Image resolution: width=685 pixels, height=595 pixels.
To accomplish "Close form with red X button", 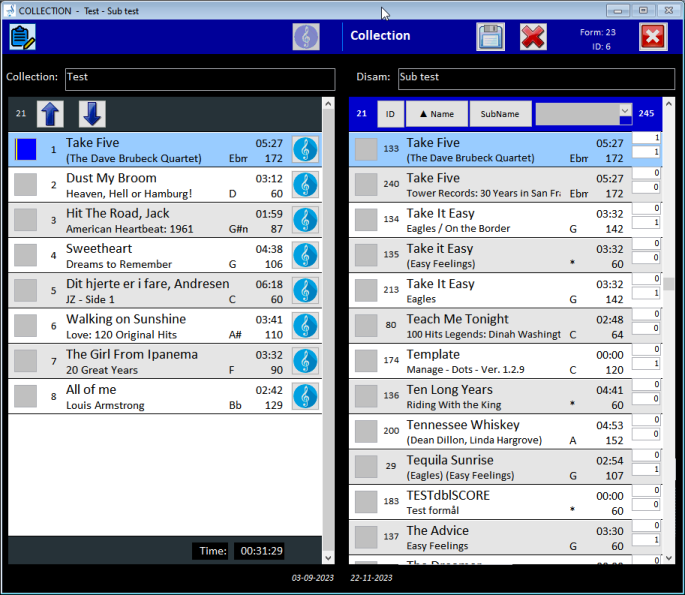I will tap(652, 37).
